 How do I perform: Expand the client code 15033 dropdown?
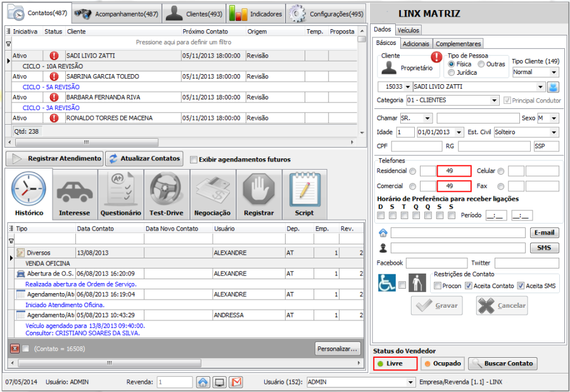tap(407, 87)
